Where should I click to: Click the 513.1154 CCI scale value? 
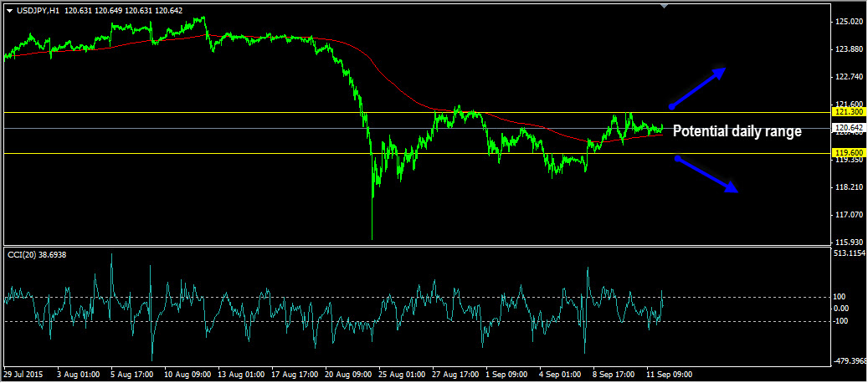[850, 253]
